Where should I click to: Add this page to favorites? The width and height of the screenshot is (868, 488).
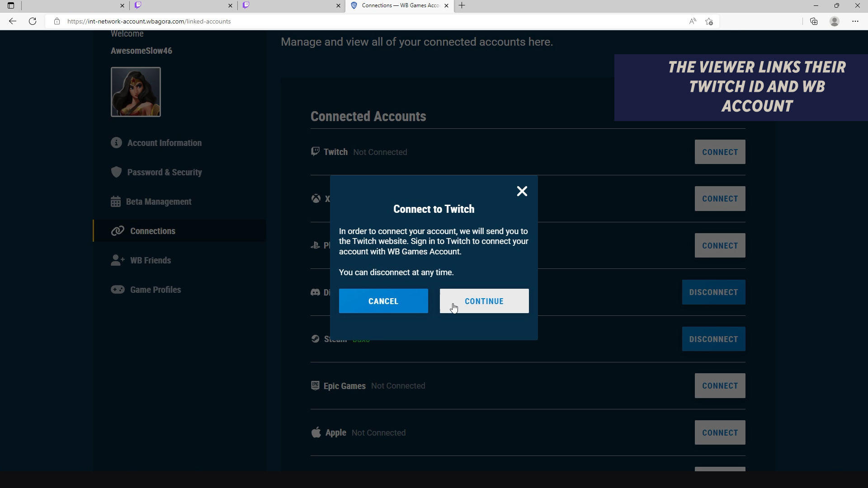[x=709, y=21]
